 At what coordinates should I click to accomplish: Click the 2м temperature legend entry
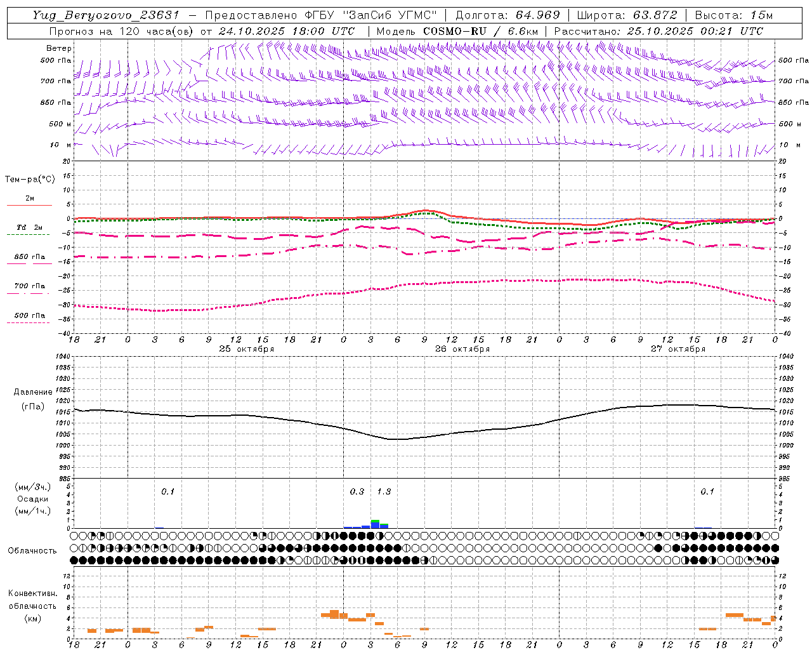30,199
